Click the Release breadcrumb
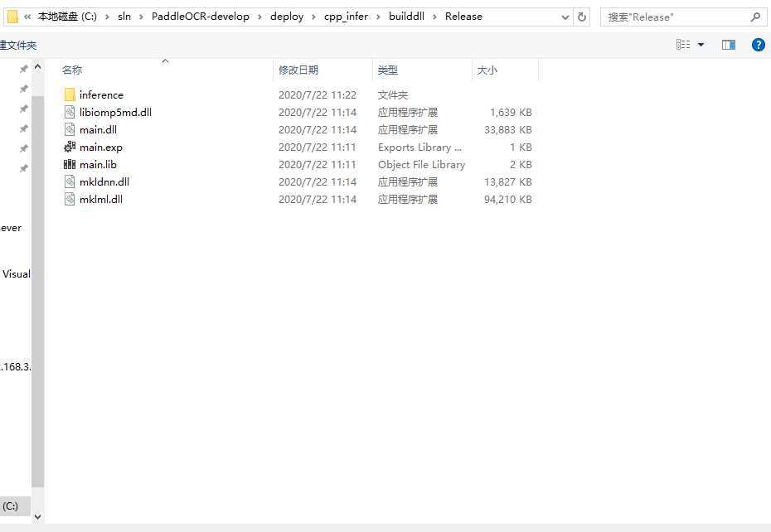This screenshot has width=771, height=532. pos(463,17)
